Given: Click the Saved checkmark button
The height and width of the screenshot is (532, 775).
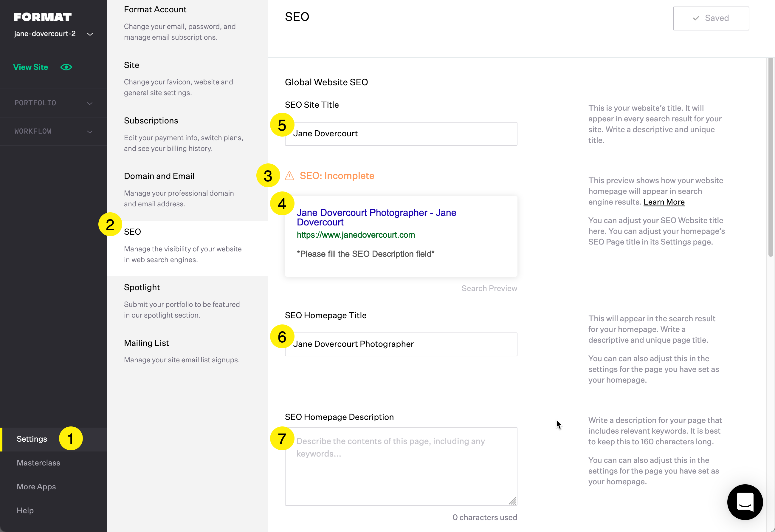Looking at the screenshot, I should (711, 18).
